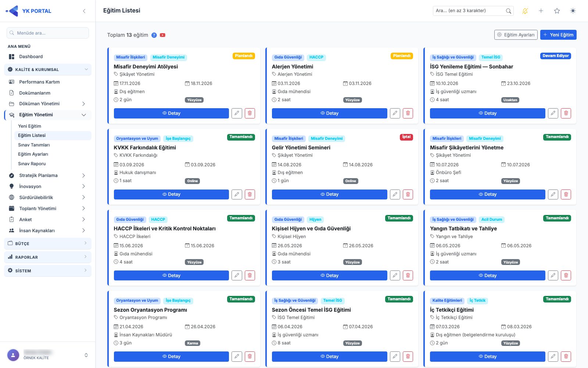
Task: Toggle the dark/light theme sun icon
Action: 573,11
